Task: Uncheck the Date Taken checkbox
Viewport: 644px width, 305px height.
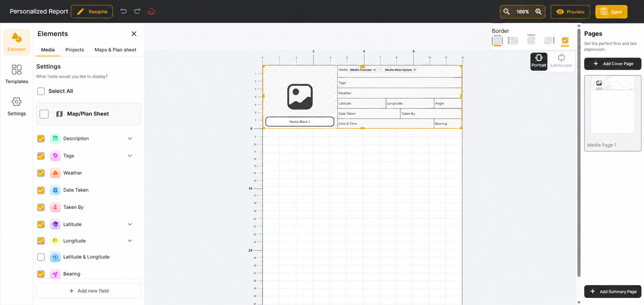Action: tap(41, 190)
